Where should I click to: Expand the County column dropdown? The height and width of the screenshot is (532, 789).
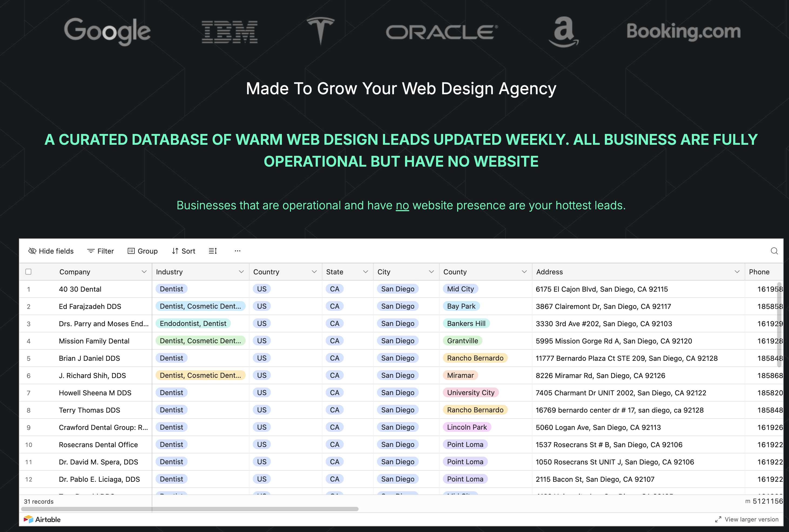point(524,272)
